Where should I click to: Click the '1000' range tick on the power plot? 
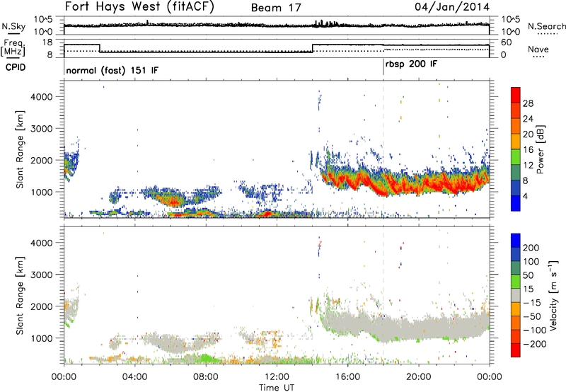click(x=41, y=192)
